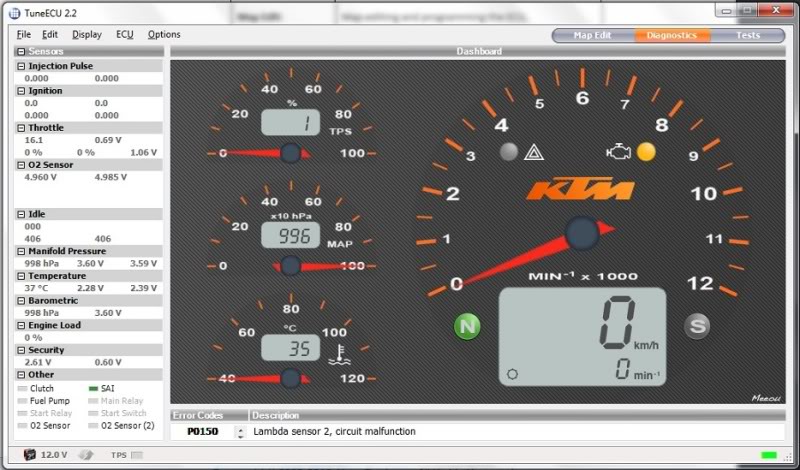Click the temperature gauge needle hub
Image resolution: width=800 pixels, height=470 pixels.
click(291, 379)
